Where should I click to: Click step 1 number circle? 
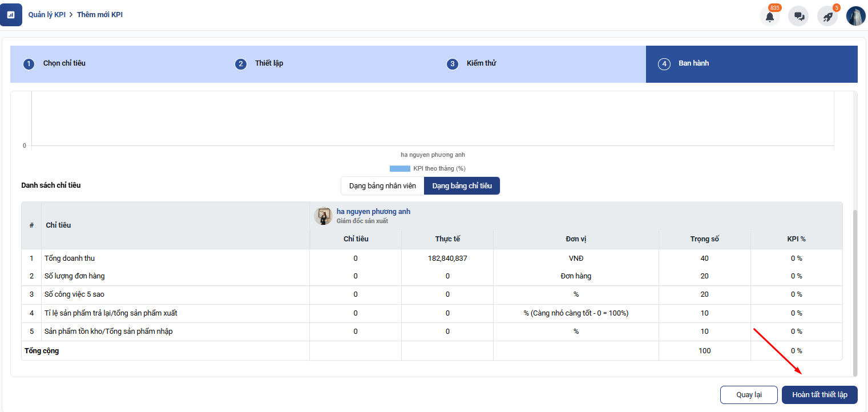click(29, 64)
